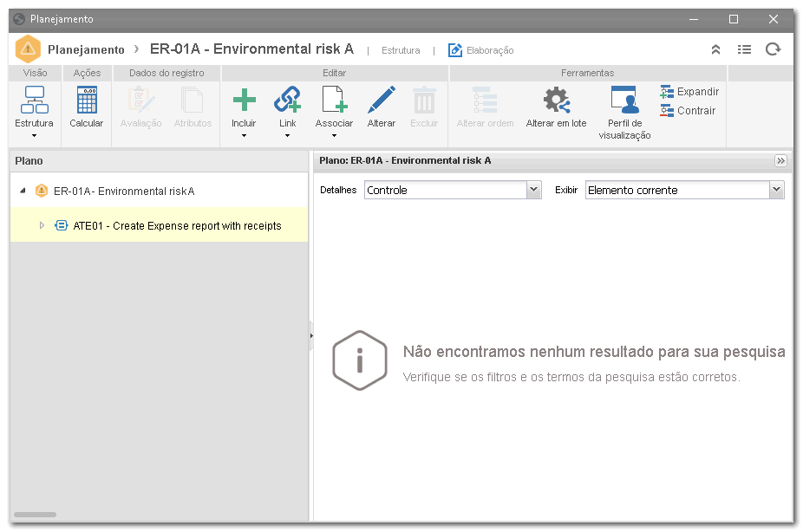Click the Avaliação icon
This screenshot has height=532, width=803.
point(140,100)
